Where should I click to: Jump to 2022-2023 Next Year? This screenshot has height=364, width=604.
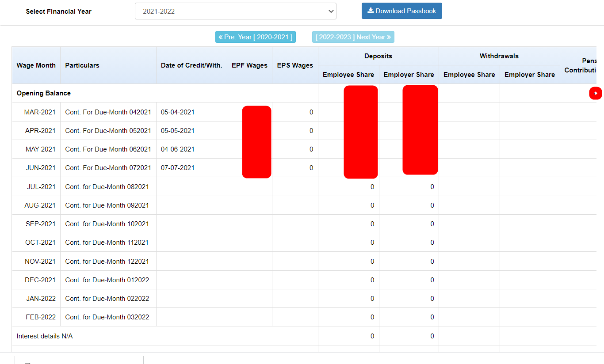[x=353, y=37]
